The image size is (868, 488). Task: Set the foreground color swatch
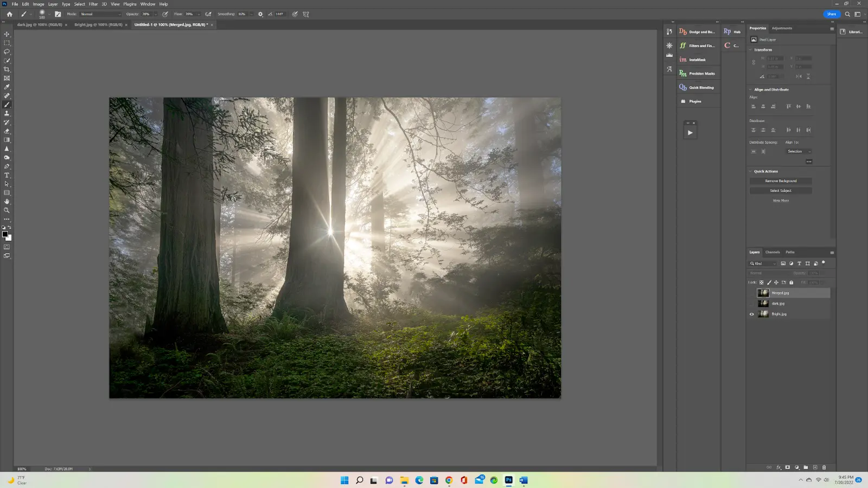[x=5, y=233]
